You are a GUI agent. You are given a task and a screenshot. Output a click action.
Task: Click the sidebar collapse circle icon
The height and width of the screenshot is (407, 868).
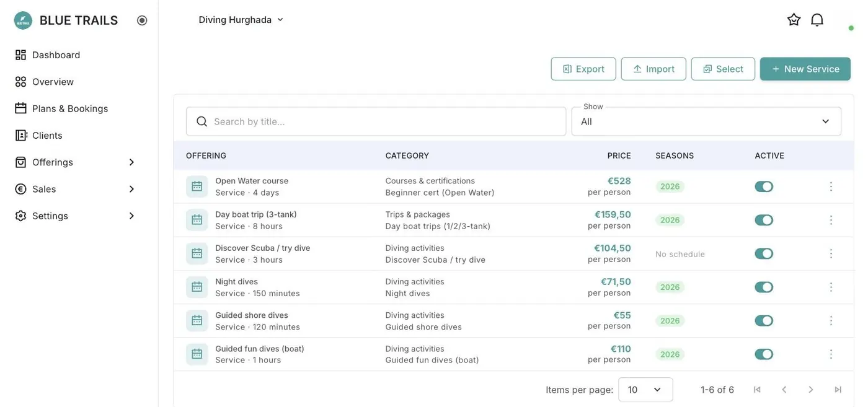click(x=142, y=20)
